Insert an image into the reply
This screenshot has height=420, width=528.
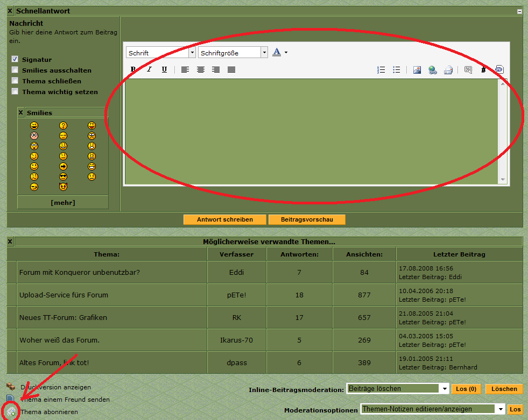tap(417, 69)
